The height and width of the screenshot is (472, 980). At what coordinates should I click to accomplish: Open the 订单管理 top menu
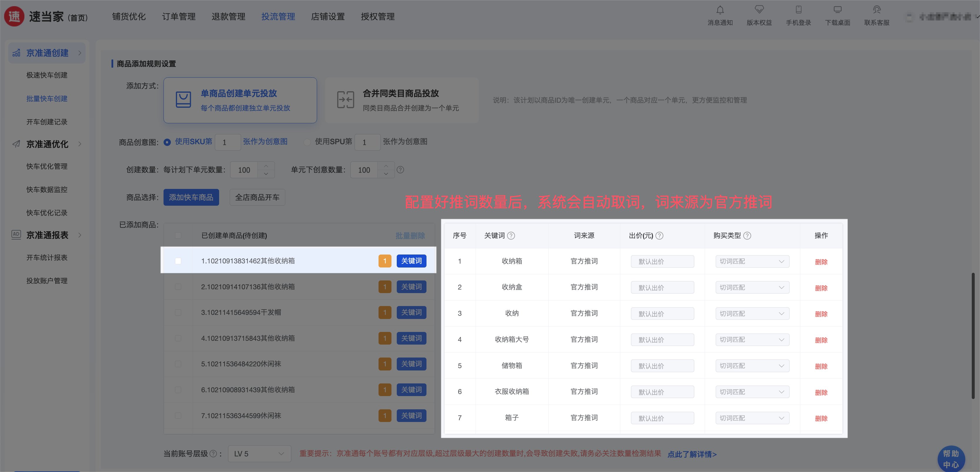(x=179, y=17)
